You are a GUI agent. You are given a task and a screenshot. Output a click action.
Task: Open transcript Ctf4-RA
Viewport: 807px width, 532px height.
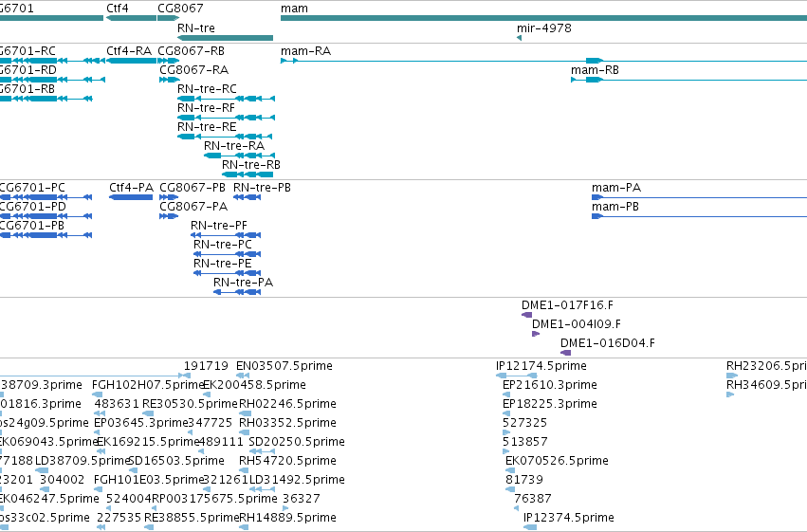click(129, 51)
